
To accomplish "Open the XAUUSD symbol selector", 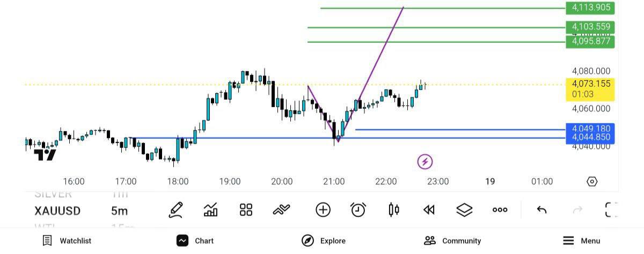I will pyautogui.click(x=57, y=211).
